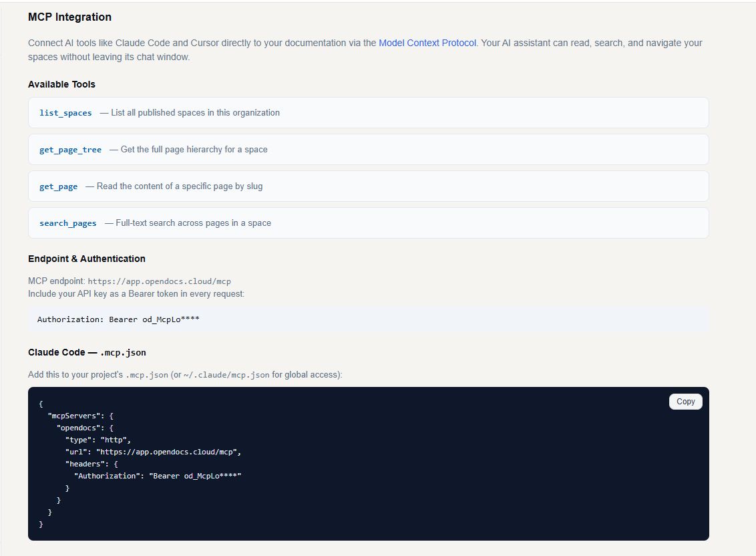Click the get_page tool card

[367, 186]
